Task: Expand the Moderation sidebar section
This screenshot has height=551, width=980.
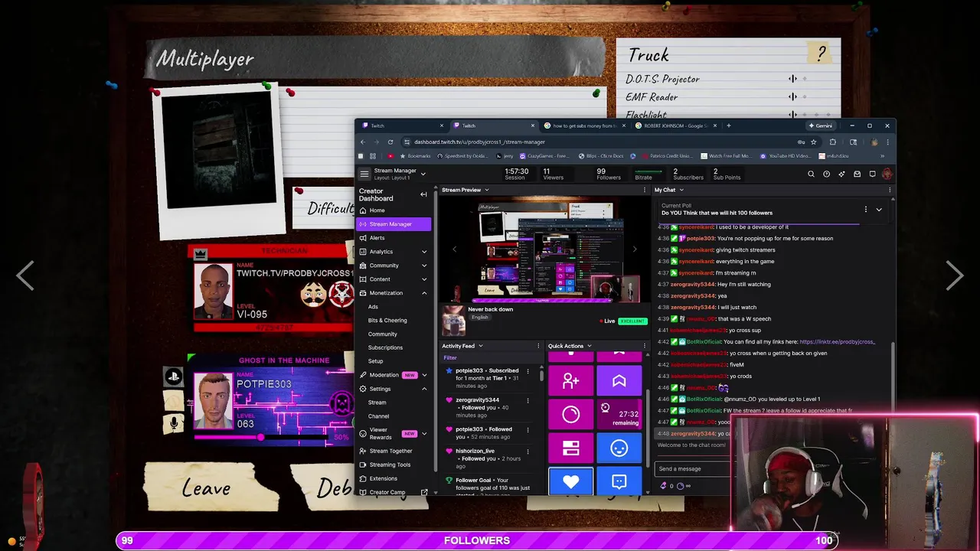Action: 424,375
